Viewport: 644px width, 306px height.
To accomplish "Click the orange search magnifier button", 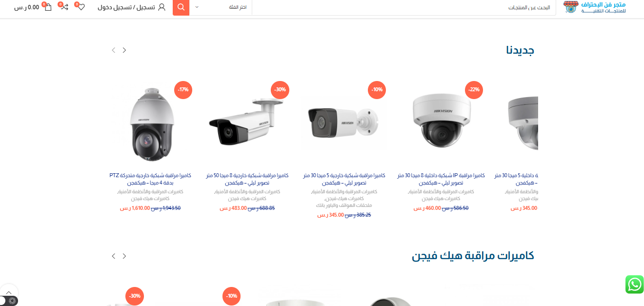I will pyautogui.click(x=181, y=7).
